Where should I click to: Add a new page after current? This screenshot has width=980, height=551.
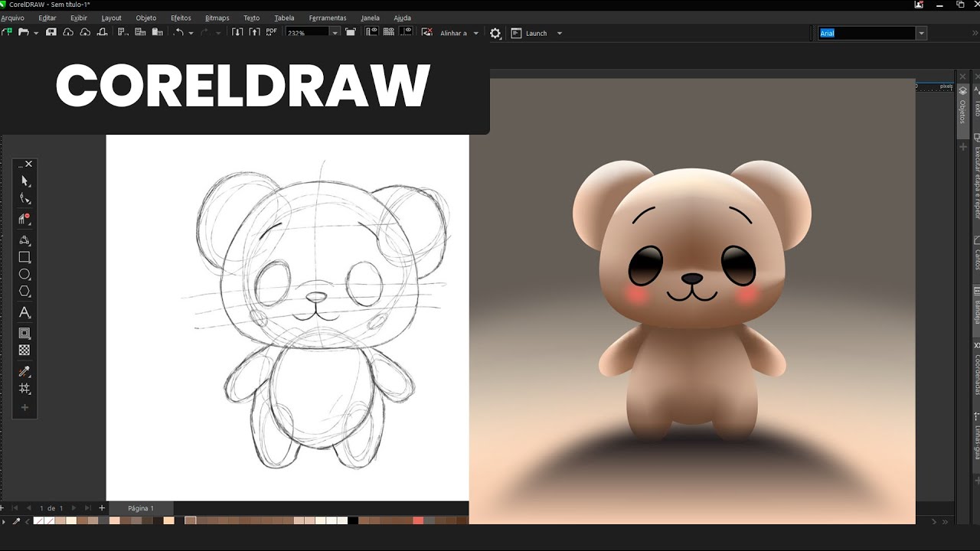point(101,508)
